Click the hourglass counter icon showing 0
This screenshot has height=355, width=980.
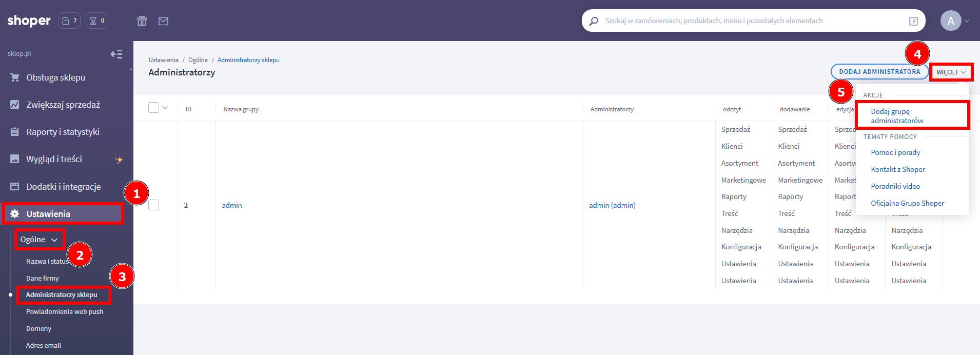click(x=97, y=21)
